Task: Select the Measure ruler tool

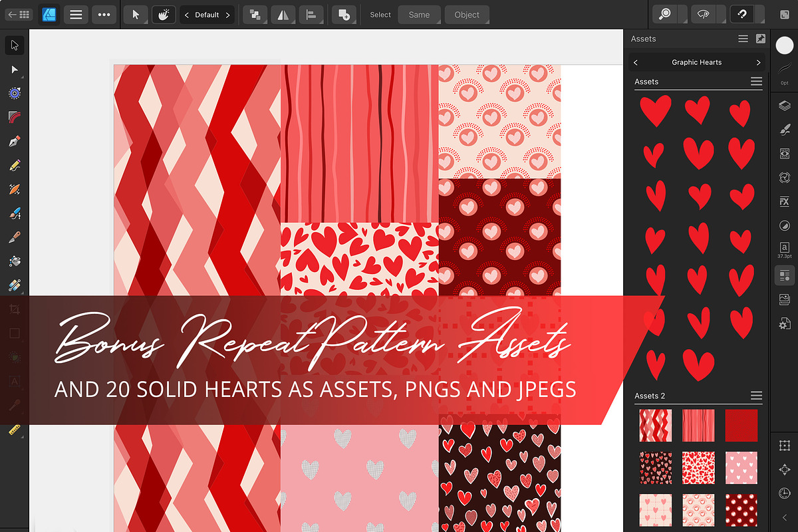Action: [x=15, y=431]
